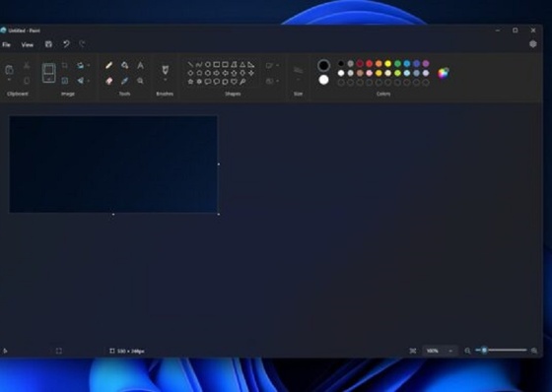Select the Five-point star shape

190,82
